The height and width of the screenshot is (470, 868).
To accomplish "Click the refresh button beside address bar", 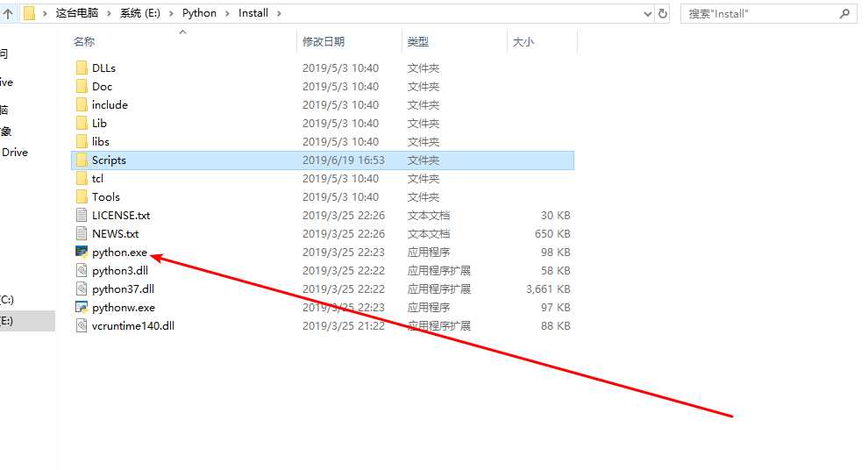I will pos(663,14).
